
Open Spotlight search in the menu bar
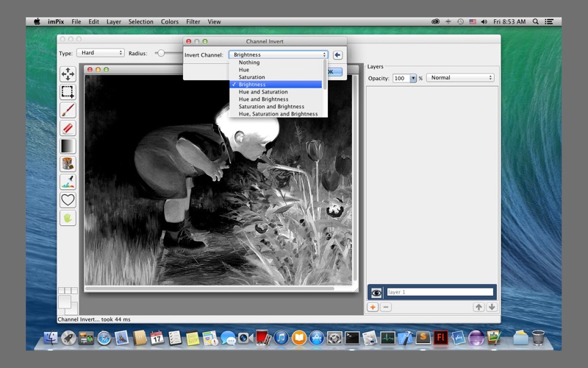pyautogui.click(x=536, y=22)
